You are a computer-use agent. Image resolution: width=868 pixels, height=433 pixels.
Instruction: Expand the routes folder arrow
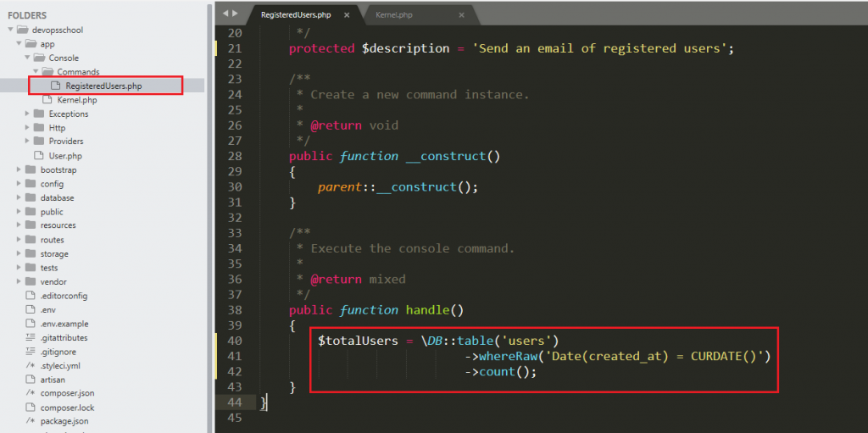click(19, 240)
